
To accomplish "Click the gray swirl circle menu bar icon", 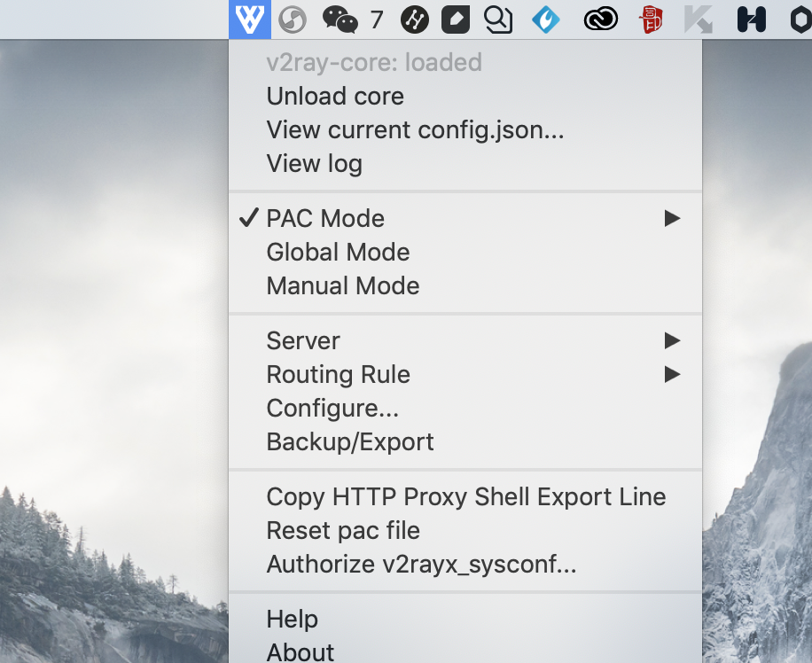I will pos(293,19).
